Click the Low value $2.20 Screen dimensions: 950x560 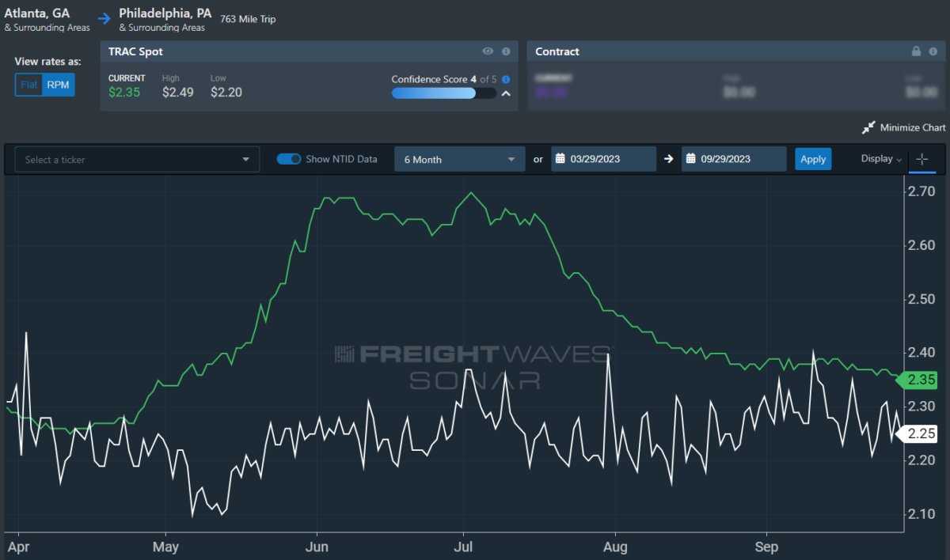tap(226, 92)
